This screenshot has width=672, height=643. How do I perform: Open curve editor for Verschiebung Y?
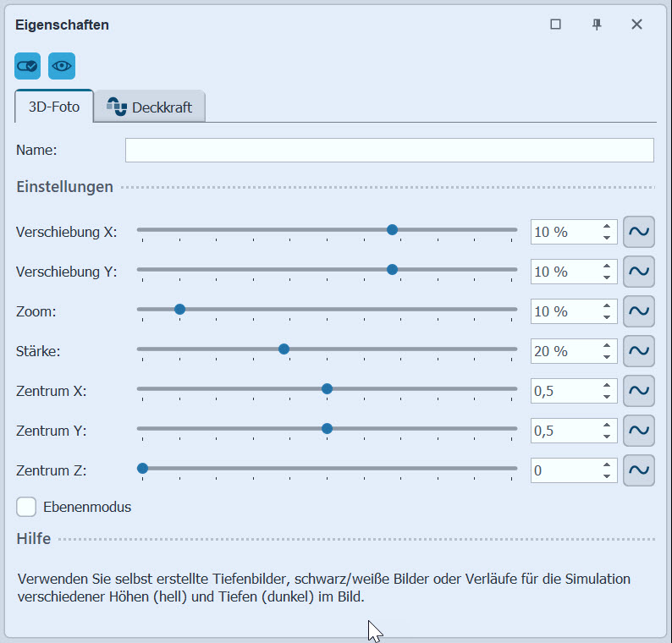coord(639,272)
